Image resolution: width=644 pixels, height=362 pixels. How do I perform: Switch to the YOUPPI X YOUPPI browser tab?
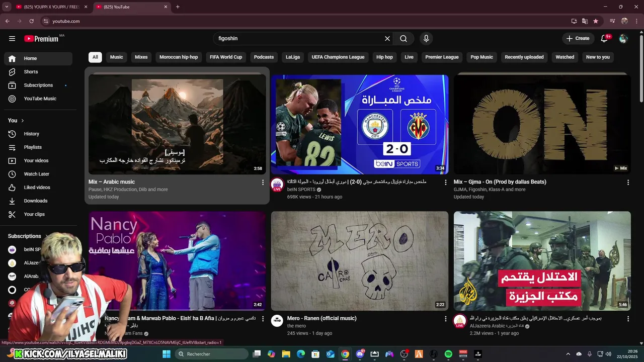pos(52,7)
